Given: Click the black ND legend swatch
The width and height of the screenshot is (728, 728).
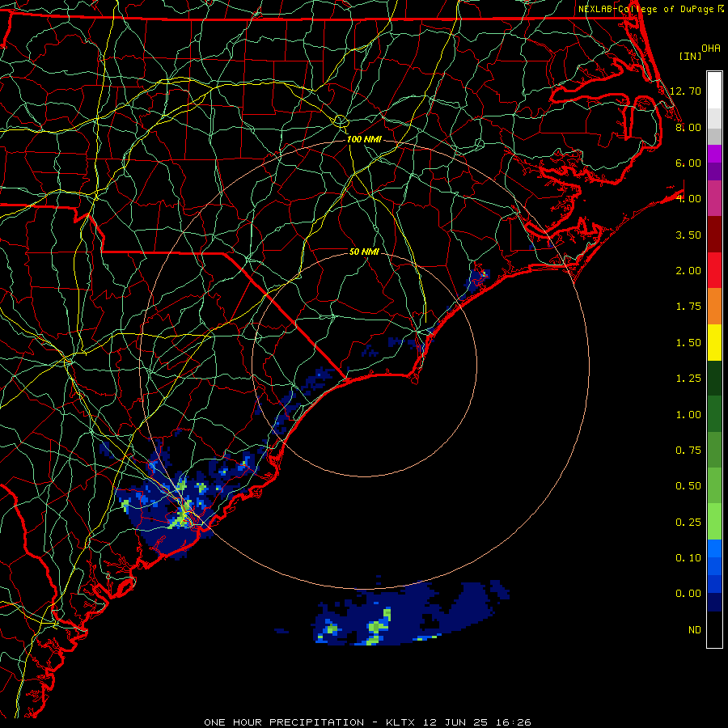Looking at the screenshot, I should pos(714,629).
